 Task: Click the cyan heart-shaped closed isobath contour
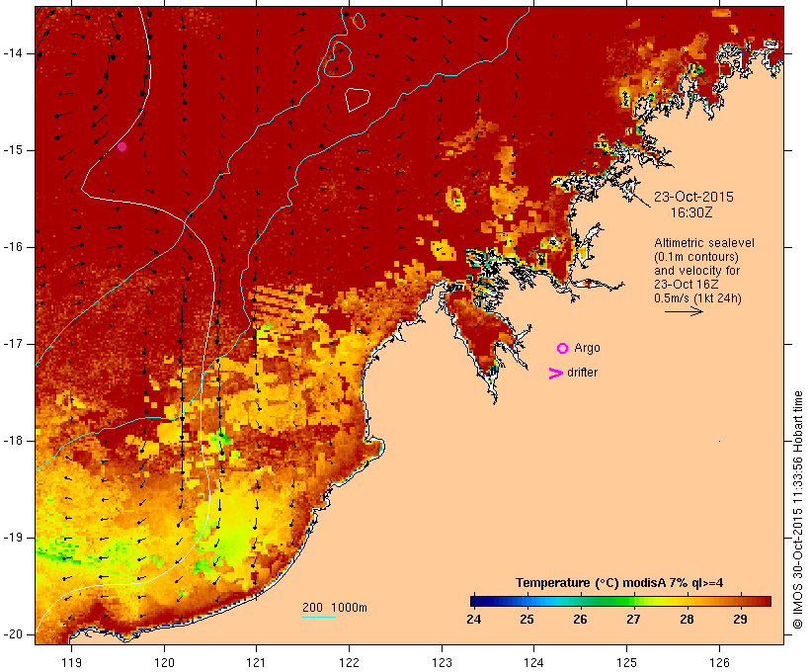(339, 59)
